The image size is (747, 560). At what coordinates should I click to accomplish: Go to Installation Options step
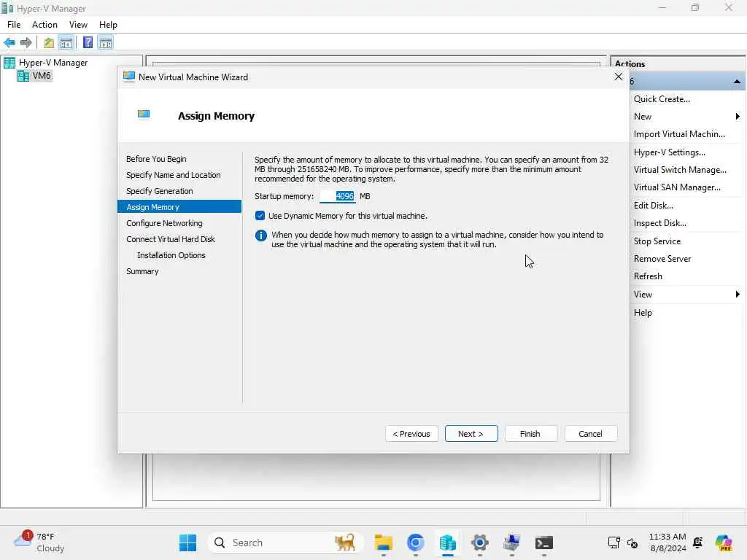click(171, 255)
